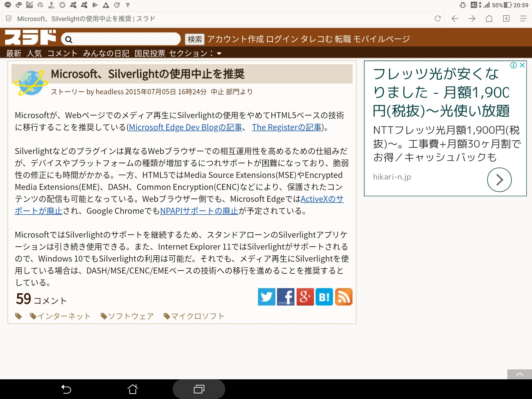
Task: Click the スラド site logo
Action: pyautogui.click(x=30, y=37)
